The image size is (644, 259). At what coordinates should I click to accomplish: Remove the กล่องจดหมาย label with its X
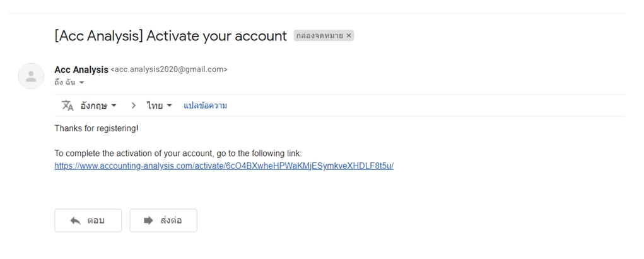click(x=349, y=36)
